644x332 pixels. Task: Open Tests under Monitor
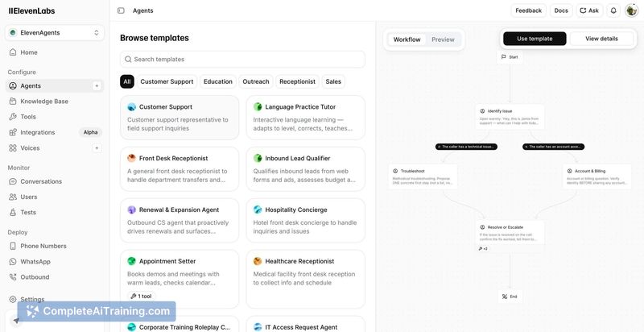[x=55, y=213]
